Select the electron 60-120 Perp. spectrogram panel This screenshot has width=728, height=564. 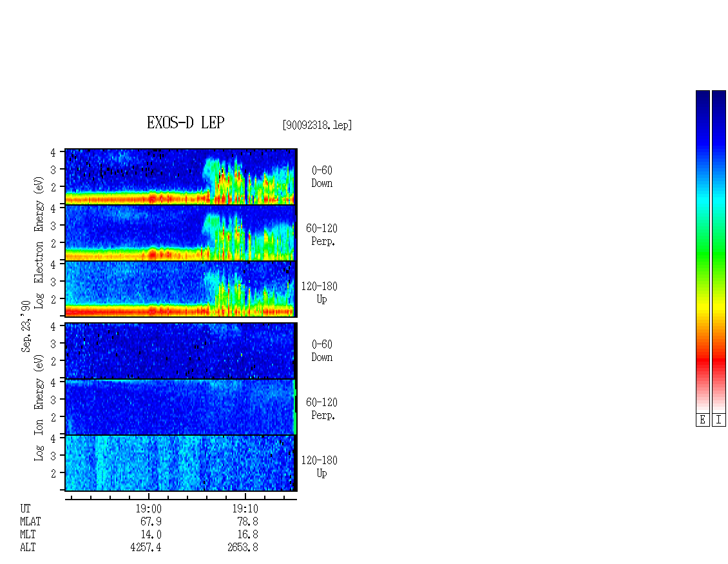click(181, 233)
